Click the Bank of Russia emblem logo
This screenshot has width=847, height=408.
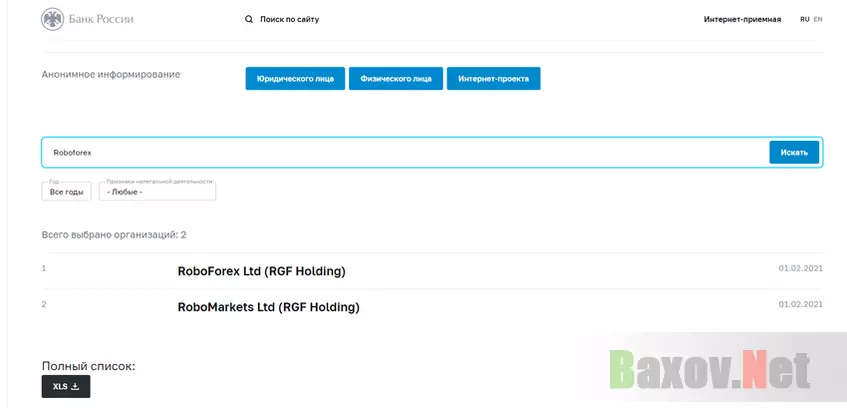tap(52, 19)
